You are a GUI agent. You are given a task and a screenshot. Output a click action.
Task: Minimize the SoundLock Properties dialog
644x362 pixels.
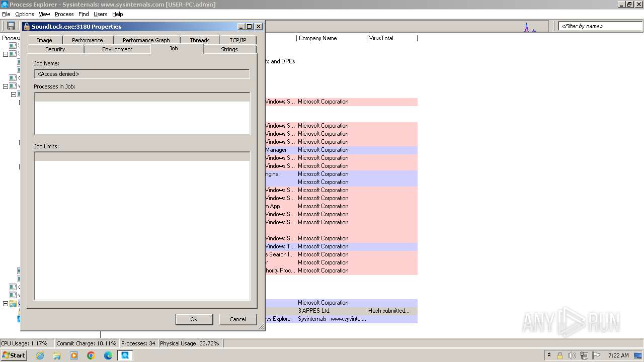(x=241, y=27)
